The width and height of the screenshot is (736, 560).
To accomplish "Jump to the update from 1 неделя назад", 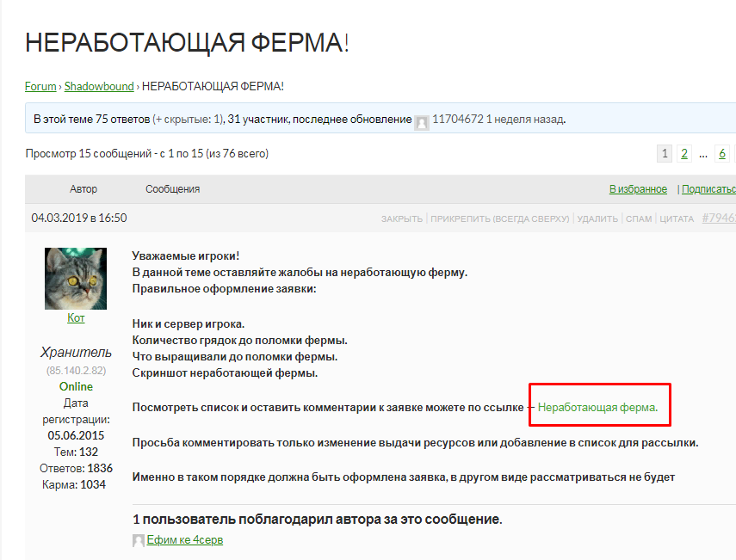I will pos(525,120).
